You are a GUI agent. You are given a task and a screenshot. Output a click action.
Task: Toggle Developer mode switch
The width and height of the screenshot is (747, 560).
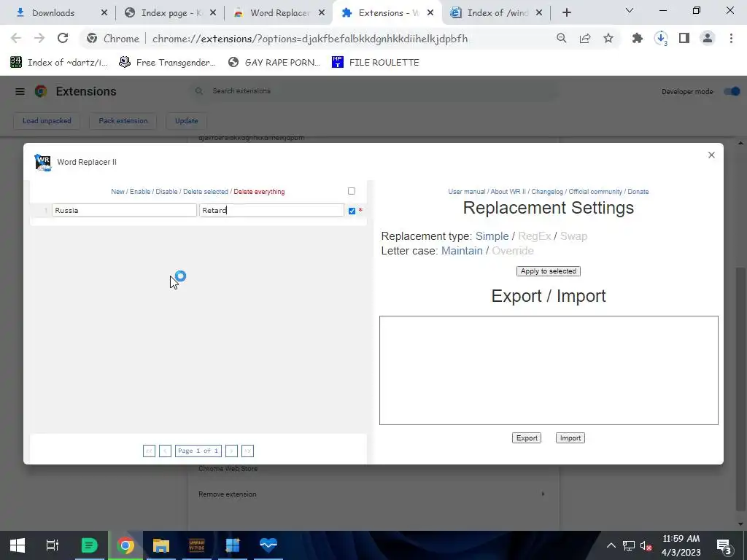[x=732, y=91]
